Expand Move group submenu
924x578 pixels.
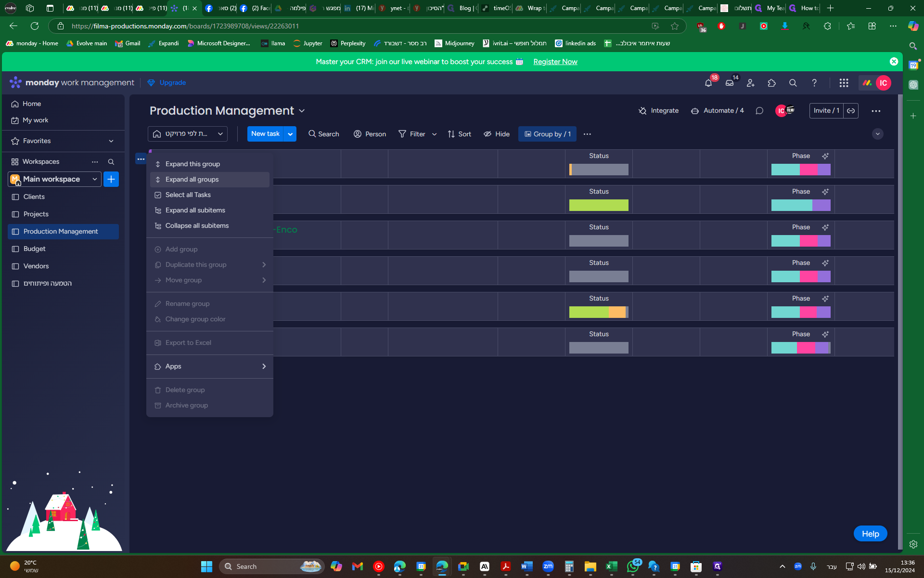tap(264, 280)
